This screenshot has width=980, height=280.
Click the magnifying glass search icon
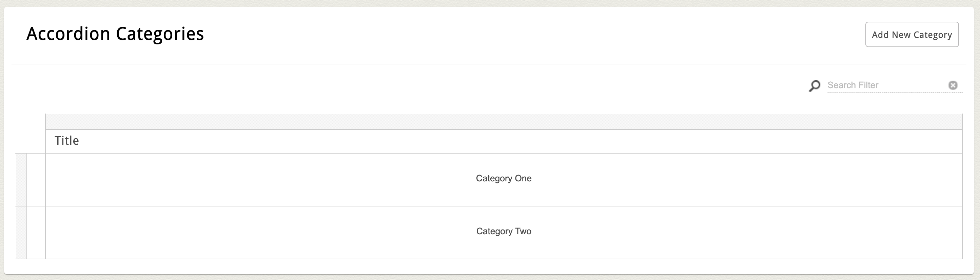click(x=814, y=86)
